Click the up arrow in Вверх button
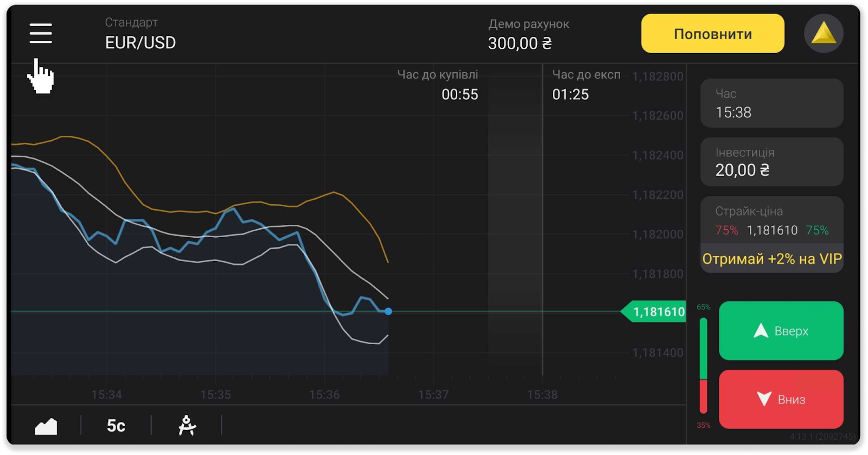This screenshot has height=455, width=868. 761,331
